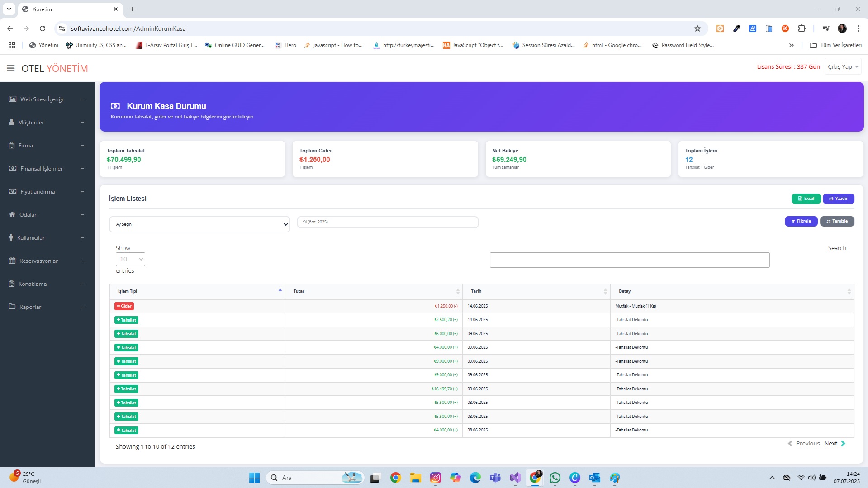Click the Net Bakiye amount ₺69.249,90

509,160
